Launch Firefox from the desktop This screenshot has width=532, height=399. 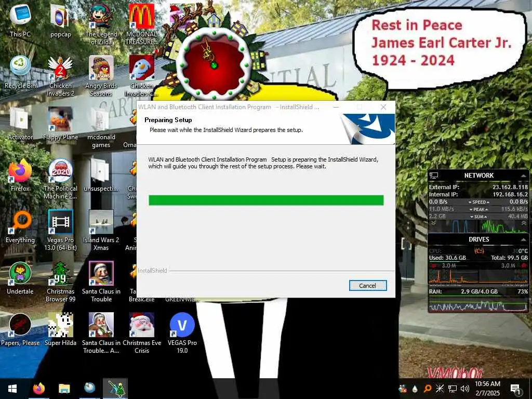[x=20, y=175]
